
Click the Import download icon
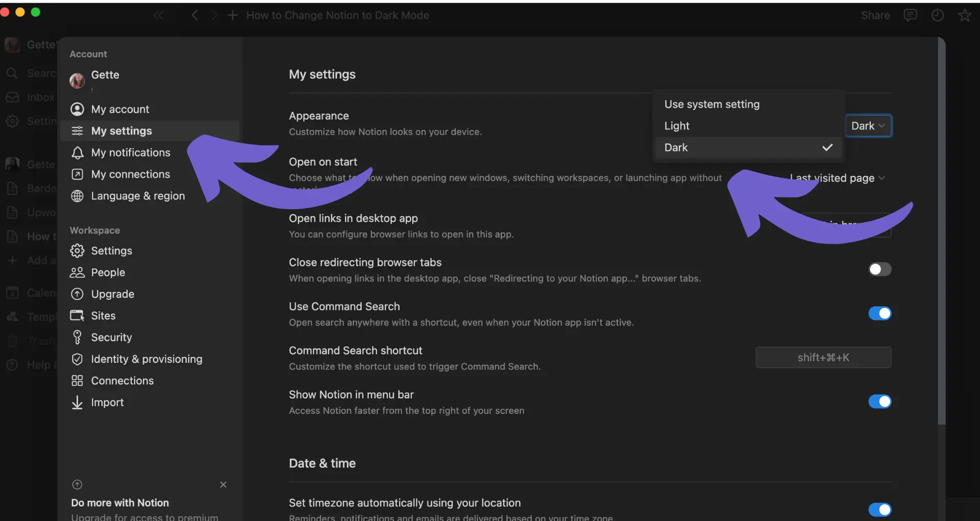(77, 402)
